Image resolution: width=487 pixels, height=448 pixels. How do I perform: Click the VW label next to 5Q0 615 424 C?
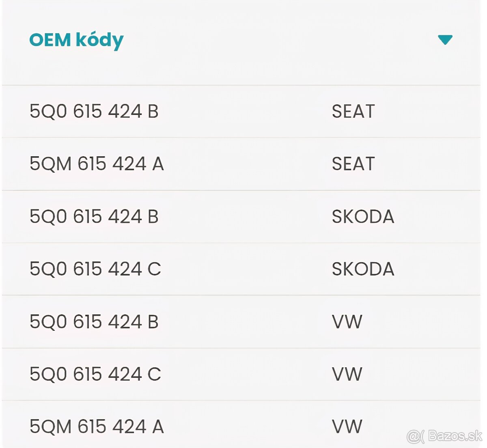click(x=347, y=373)
